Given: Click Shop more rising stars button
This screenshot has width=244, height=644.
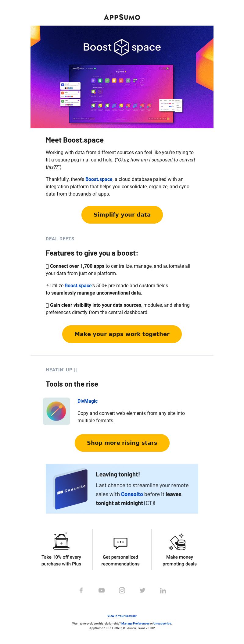Looking at the screenshot, I should [122, 443].
